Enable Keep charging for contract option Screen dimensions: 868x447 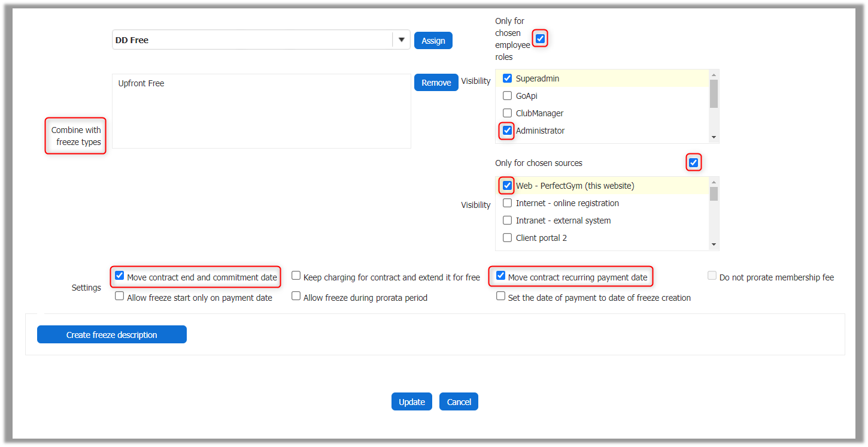[296, 276]
